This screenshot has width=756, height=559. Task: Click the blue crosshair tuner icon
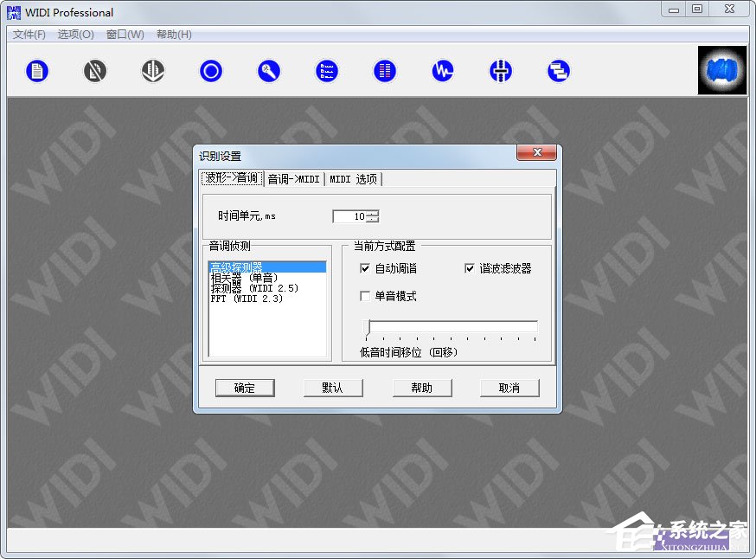501,71
